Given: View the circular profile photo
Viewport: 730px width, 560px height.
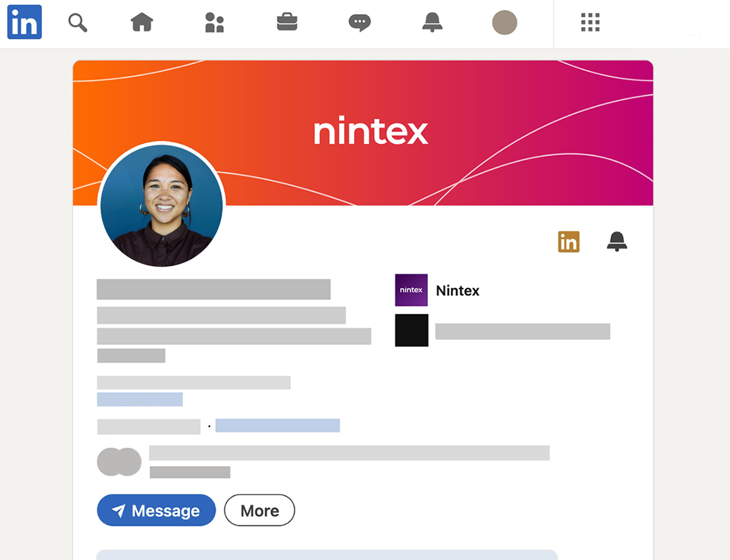Looking at the screenshot, I should coord(162,205).
